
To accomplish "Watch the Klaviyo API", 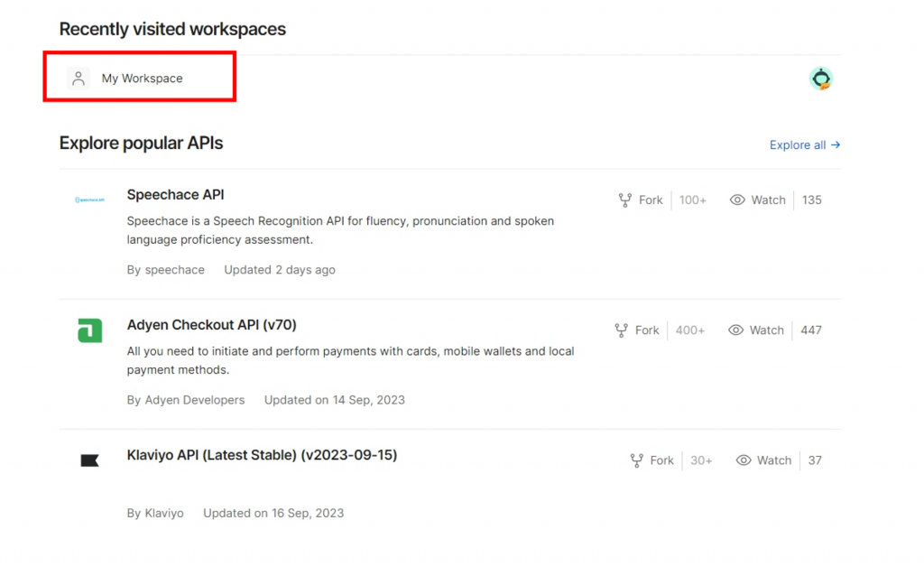I will click(763, 460).
